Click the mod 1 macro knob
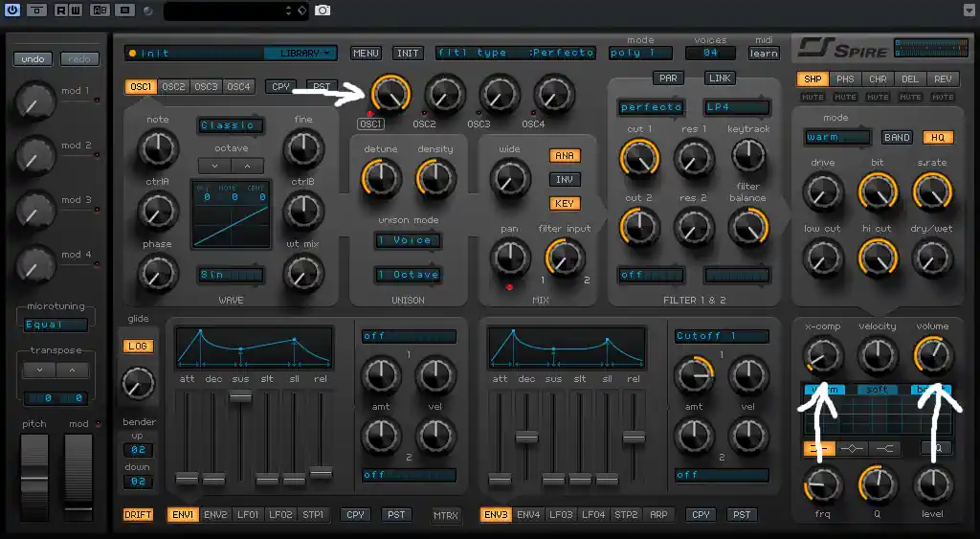 tap(35, 101)
